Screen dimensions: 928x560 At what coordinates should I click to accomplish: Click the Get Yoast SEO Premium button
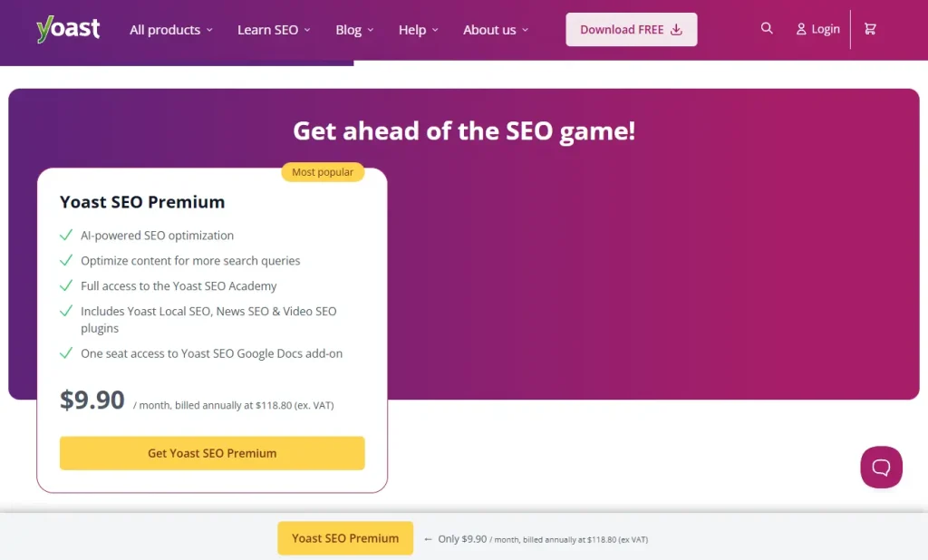(x=211, y=453)
